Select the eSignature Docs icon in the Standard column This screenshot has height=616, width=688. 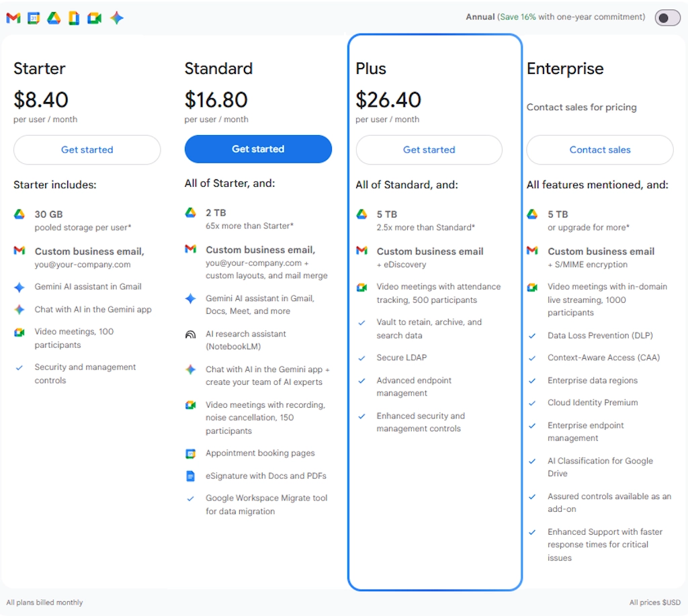[190, 475]
